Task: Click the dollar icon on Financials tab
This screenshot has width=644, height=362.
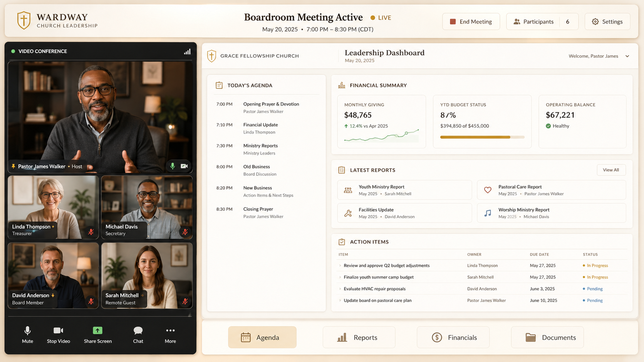Action: [437, 337]
